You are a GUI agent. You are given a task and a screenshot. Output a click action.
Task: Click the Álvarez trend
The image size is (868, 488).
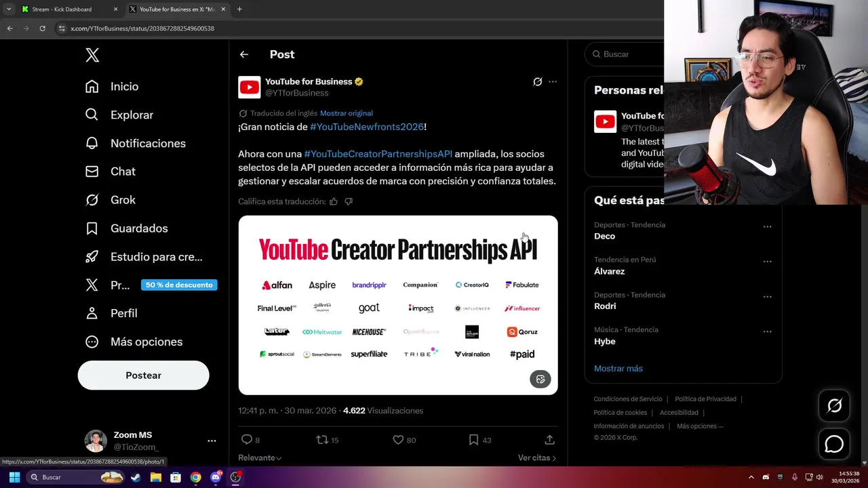(609, 271)
